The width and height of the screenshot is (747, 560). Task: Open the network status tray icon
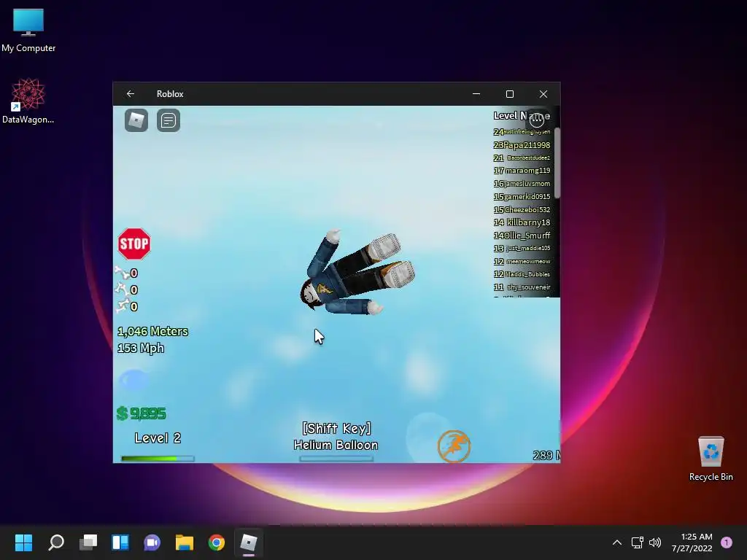[x=638, y=542]
